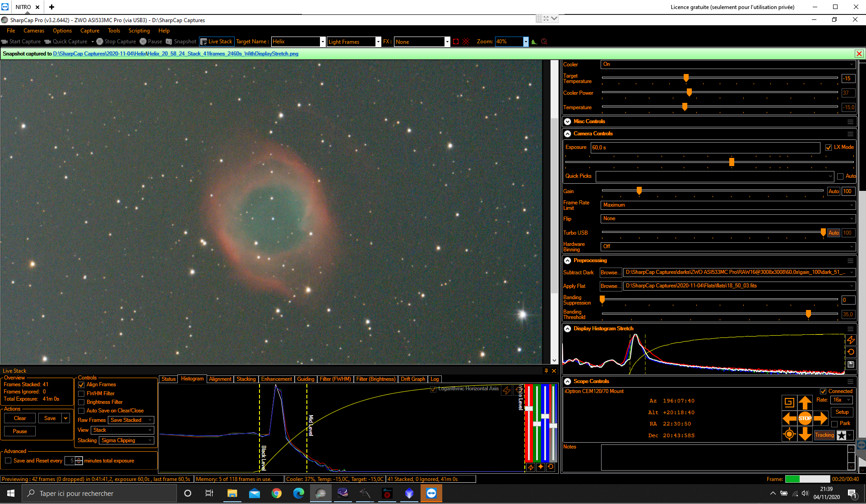Image resolution: width=866 pixels, height=504 pixels.
Task: Check the Park checkbox
Action: pyautogui.click(x=835, y=424)
